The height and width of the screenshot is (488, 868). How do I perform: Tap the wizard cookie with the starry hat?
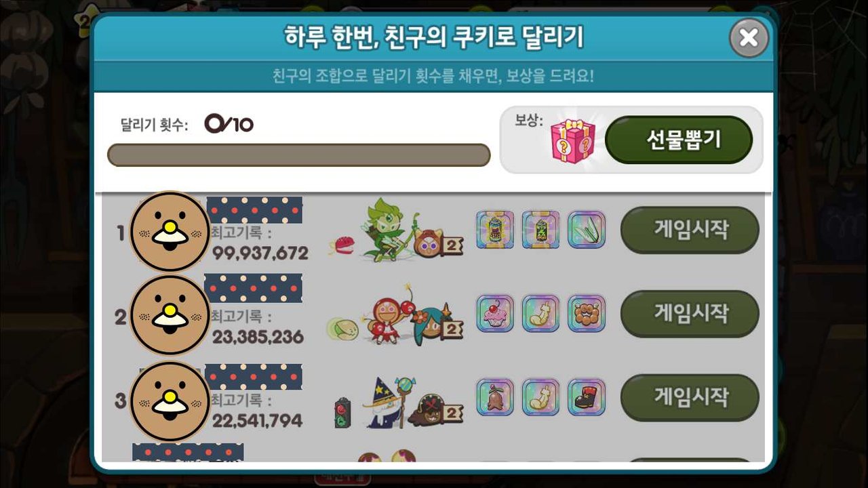(x=384, y=401)
